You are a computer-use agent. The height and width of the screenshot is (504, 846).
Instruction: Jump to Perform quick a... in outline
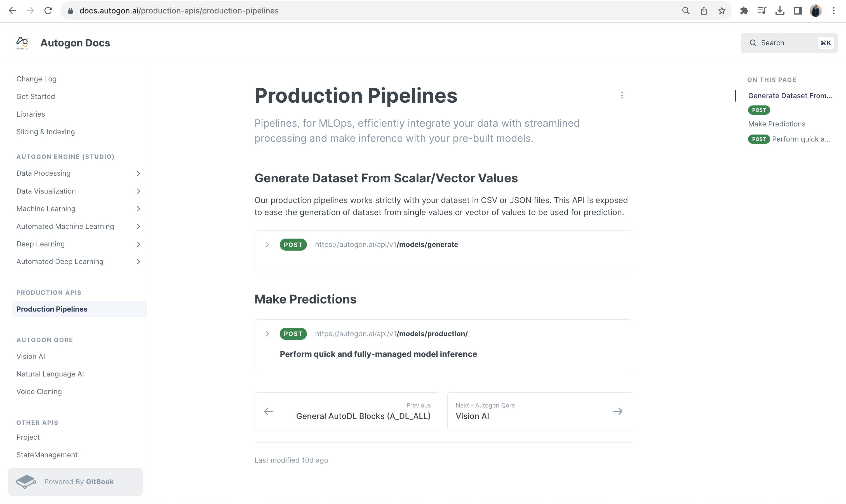[801, 139]
